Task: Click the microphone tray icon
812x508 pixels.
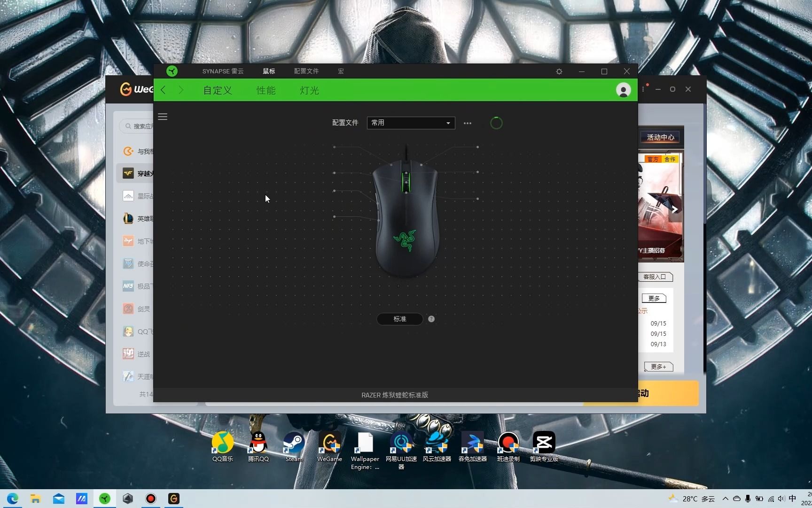Action: tap(748, 499)
